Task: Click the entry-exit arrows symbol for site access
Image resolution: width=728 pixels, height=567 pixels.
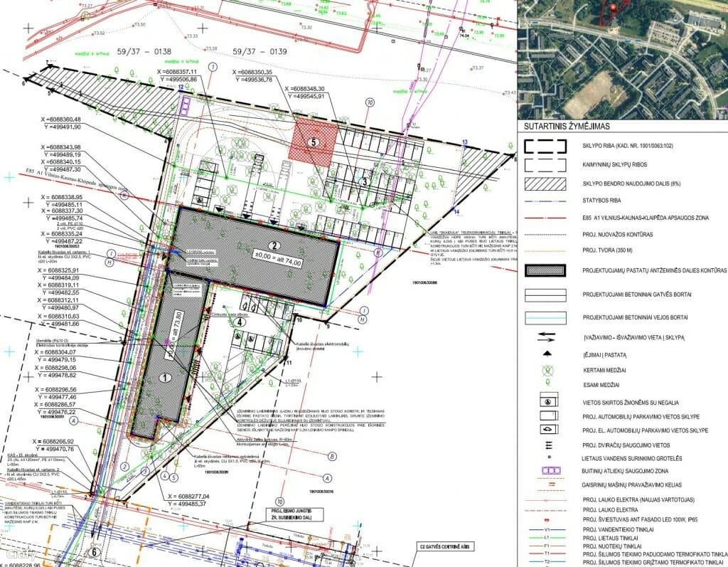Action: [x=547, y=336]
